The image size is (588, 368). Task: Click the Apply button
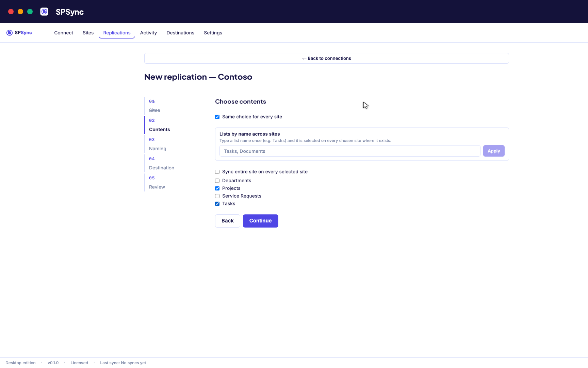point(494,151)
